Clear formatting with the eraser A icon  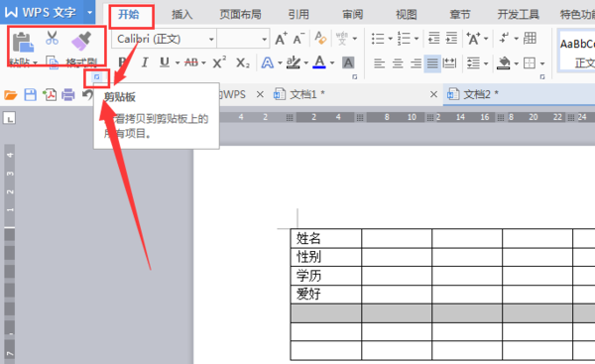(320, 38)
